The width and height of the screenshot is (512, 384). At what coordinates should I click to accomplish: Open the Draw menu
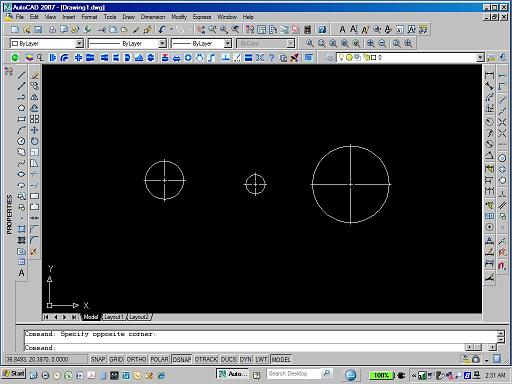[x=128, y=17]
